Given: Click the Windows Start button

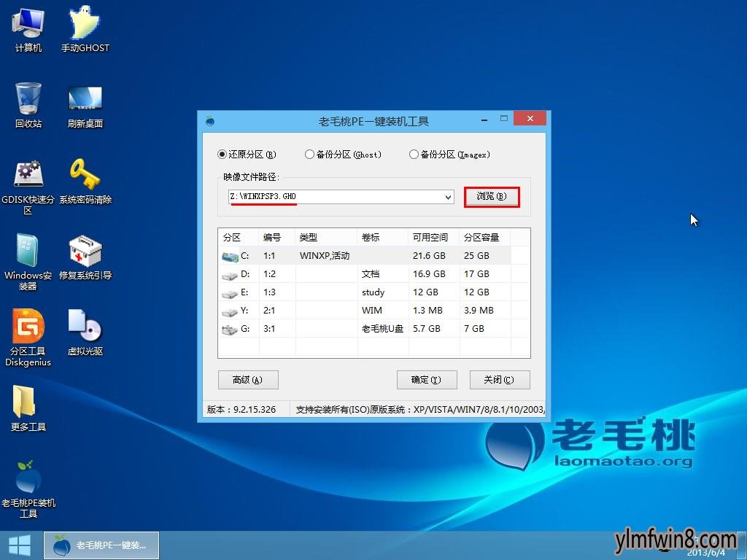Looking at the screenshot, I should click(20, 545).
